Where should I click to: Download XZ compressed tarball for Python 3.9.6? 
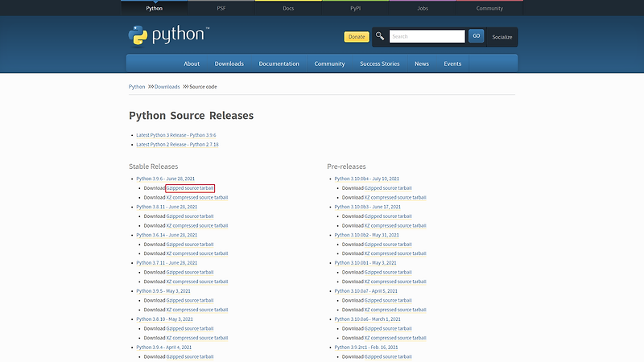(197, 197)
